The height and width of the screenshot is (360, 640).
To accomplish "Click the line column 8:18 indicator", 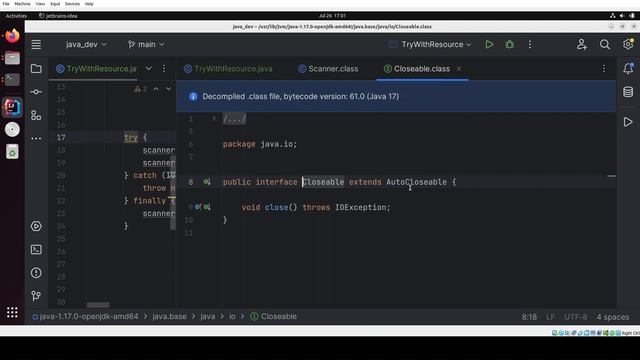I will [529, 317].
